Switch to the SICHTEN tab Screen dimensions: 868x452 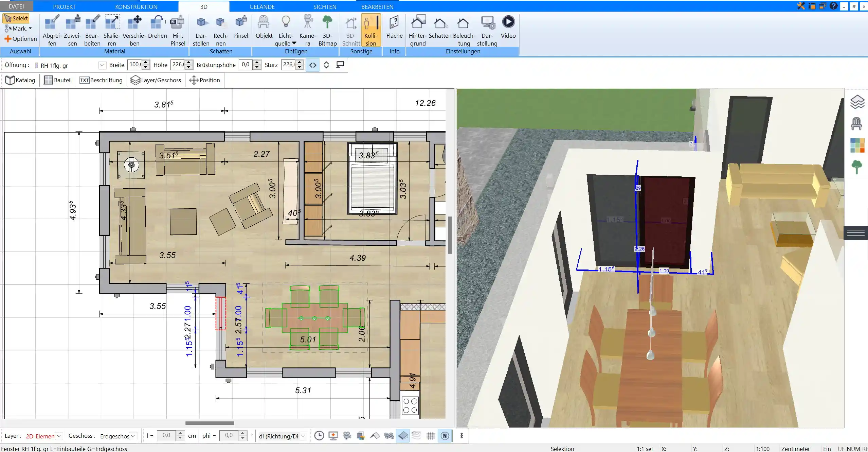coord(325,6)
